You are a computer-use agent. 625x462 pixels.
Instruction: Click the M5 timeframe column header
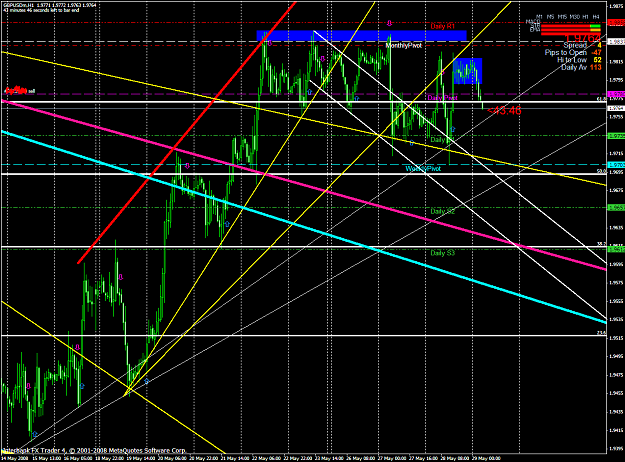point(550,17)
